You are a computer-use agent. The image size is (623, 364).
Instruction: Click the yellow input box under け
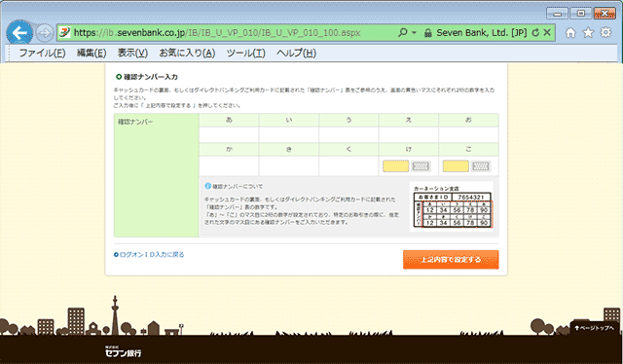(395, 166)
